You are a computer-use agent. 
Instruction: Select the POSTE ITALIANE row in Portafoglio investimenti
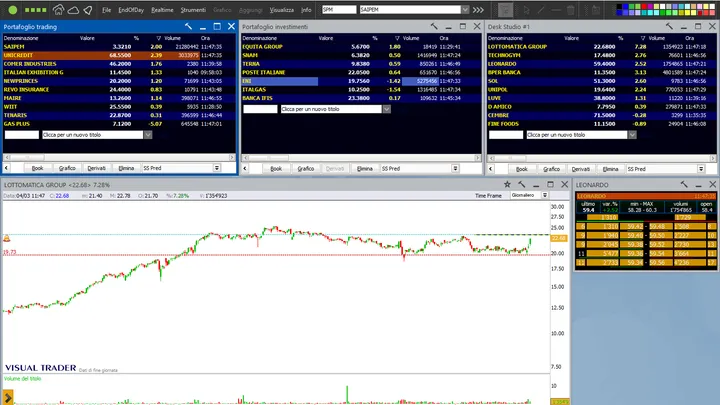pos(361,72)
